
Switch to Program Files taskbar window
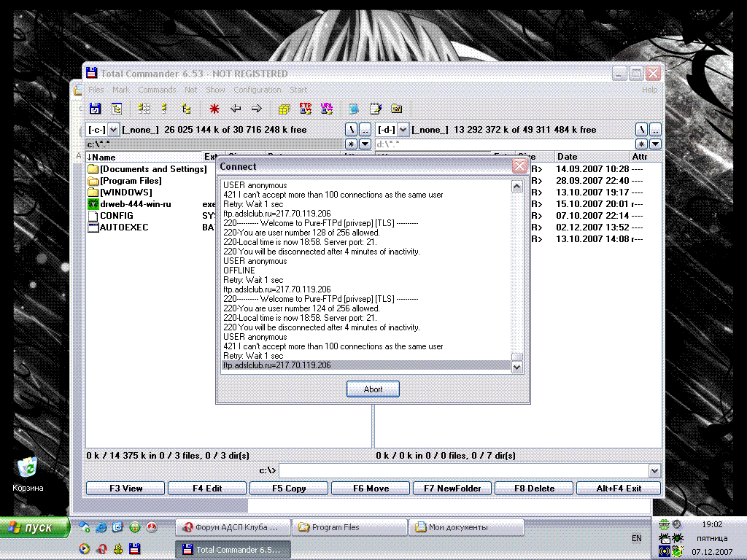(x=349, y=527)
